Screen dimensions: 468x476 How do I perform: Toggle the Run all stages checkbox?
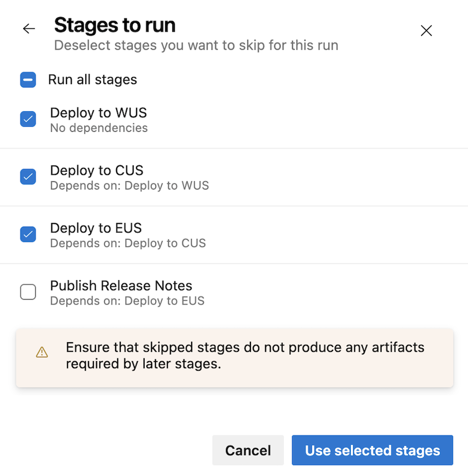click(x=28, y=80)
